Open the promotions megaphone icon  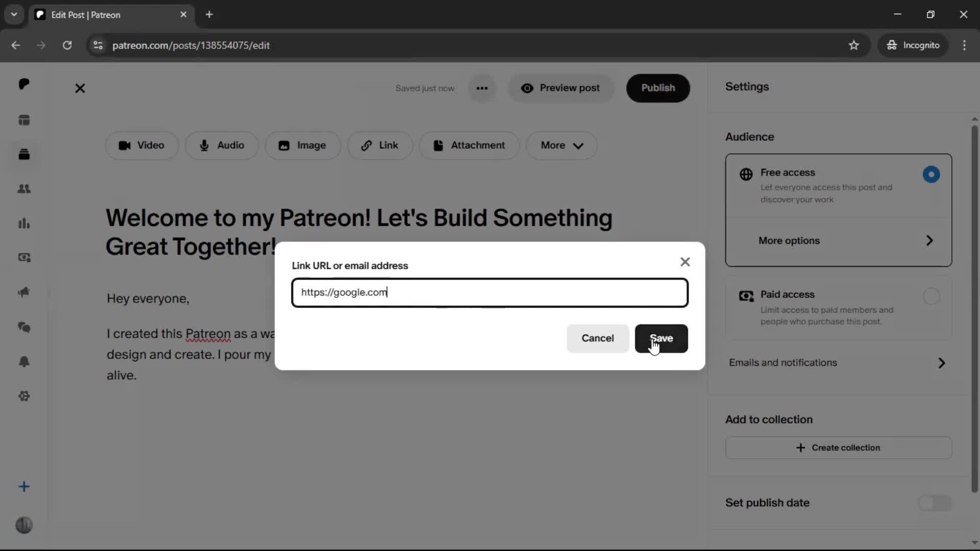24,292
